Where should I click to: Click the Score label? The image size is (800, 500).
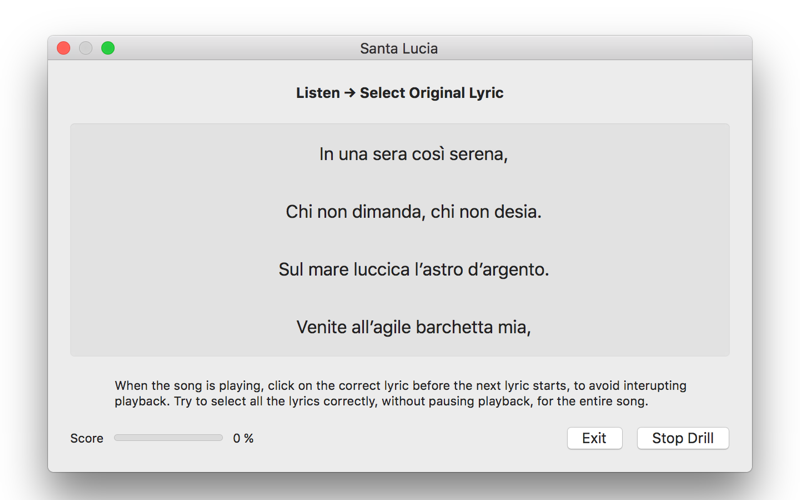pyautogui.click(x=87, y=438)
